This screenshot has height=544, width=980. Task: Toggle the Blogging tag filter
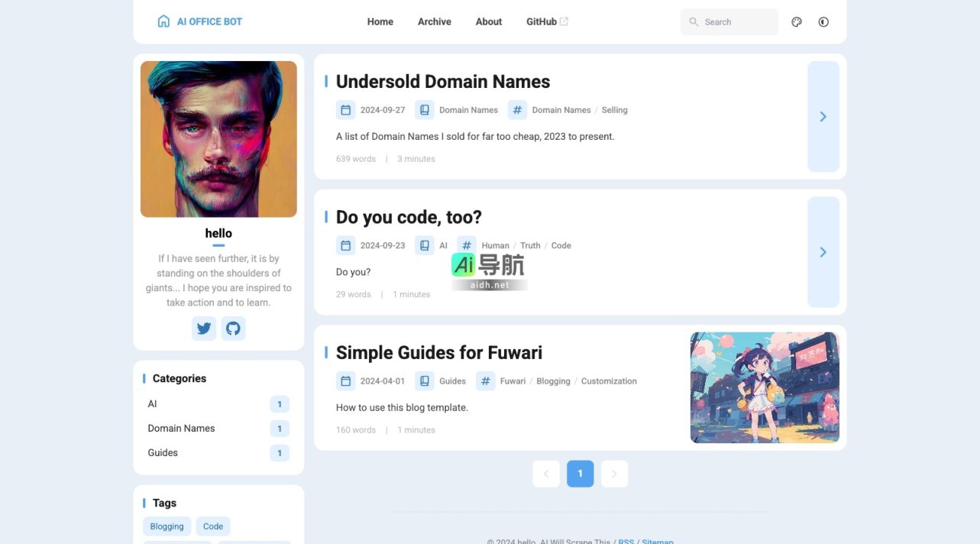coord(167,526)
